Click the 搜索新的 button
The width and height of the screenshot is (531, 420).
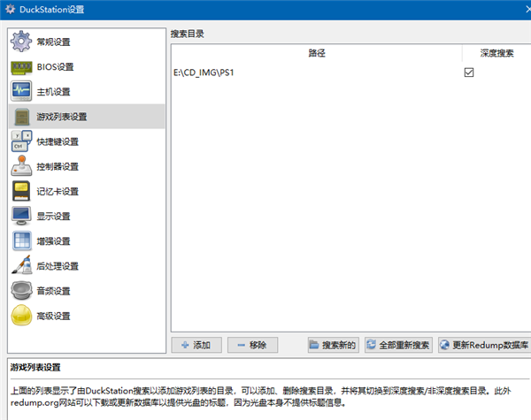tap(332, 345)
